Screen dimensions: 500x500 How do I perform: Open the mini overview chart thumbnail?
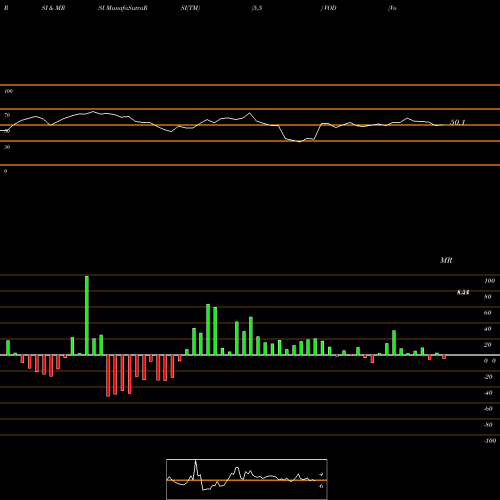(x=247, y=479)
